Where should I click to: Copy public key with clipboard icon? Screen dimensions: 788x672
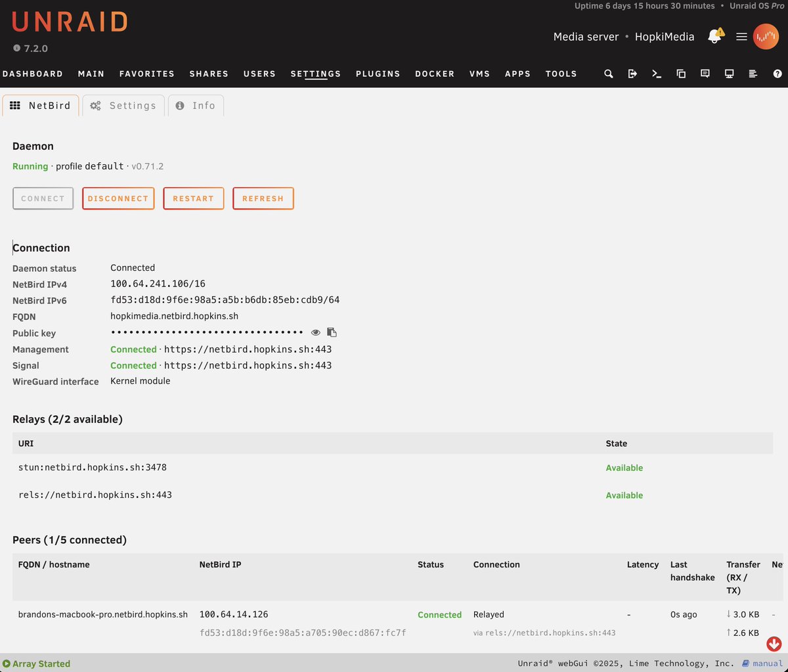[332, 333]
